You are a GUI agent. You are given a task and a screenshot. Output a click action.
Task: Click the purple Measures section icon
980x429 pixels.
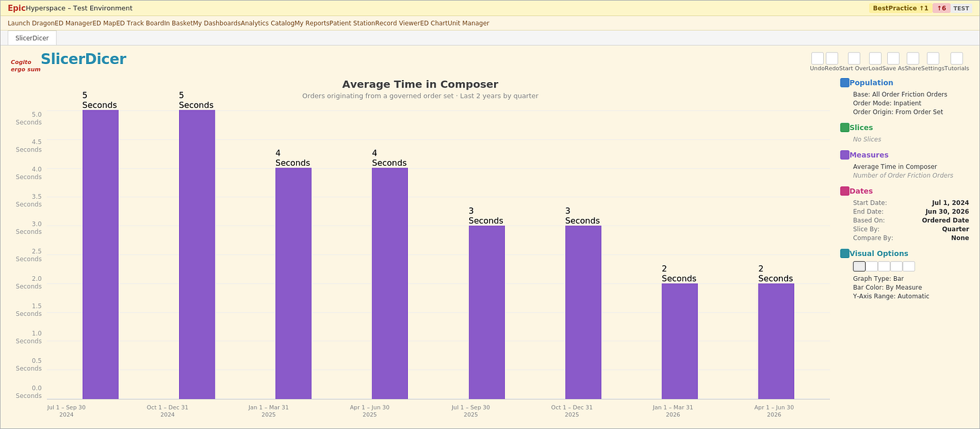[x=845, y=155]
